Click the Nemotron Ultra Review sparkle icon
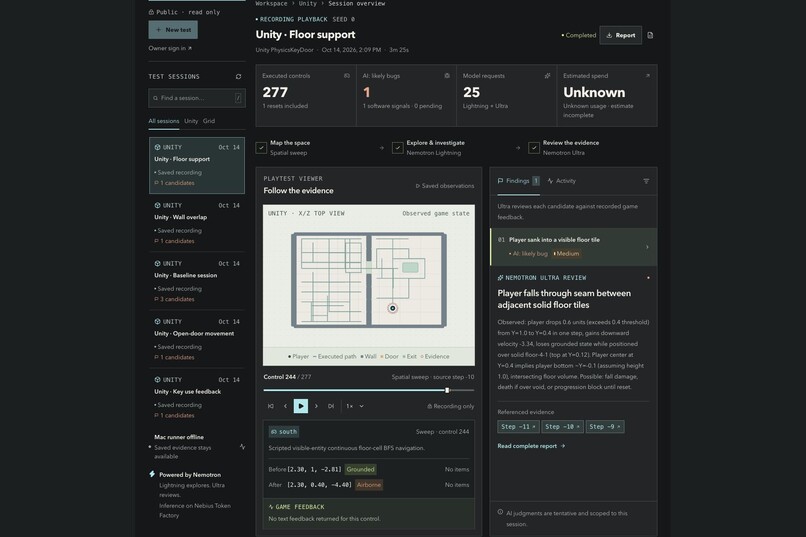Screen dimensions: 806x537 click(500, 277)
